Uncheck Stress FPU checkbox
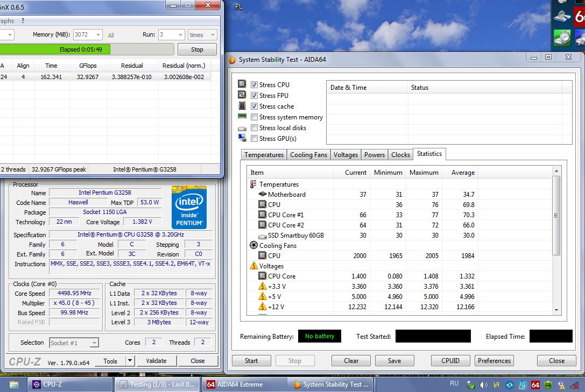The width and height of the screenshot is (585, 392). [254, 95]
